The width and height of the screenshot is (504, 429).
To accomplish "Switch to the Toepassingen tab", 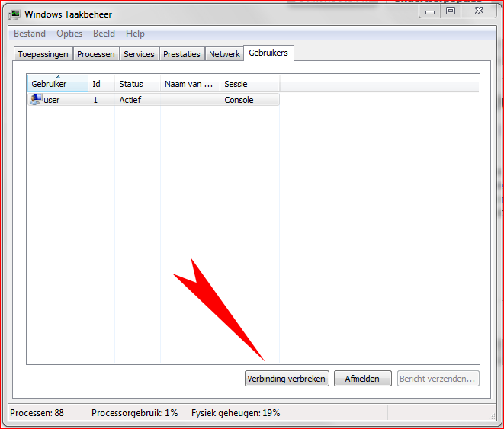I will pos(43,54).
